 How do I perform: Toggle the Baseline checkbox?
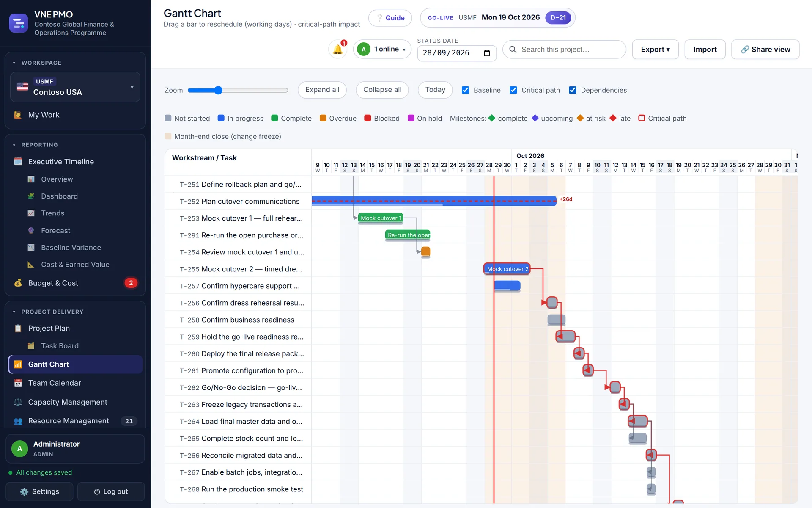(465, 90)
